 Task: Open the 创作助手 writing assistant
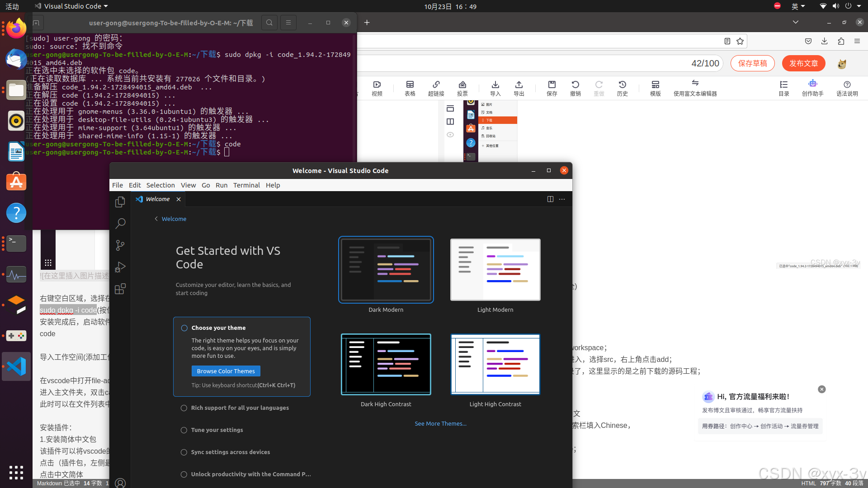[813, 88]
